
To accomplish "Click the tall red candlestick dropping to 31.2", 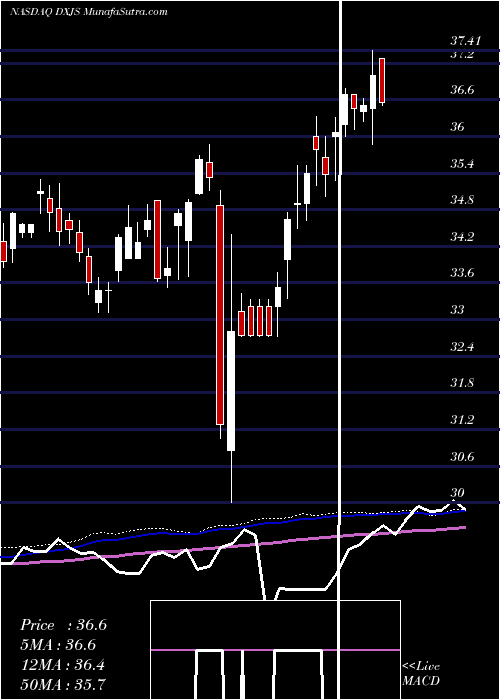I will coord(220,314).
